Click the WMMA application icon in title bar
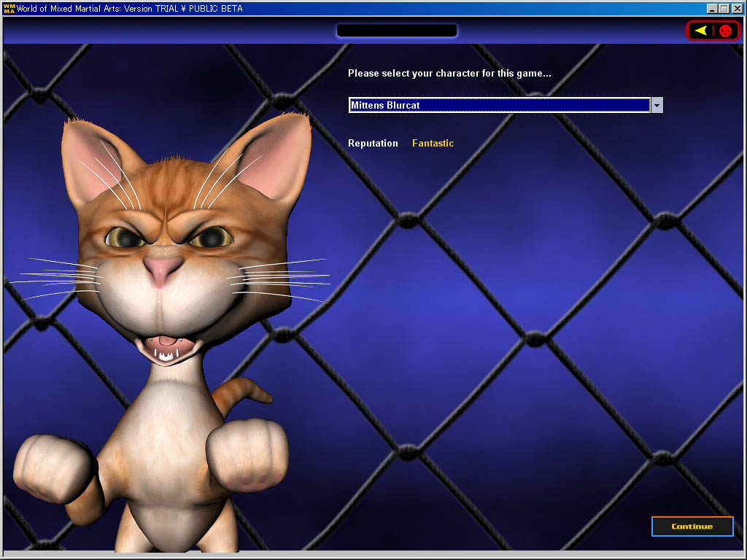 tap(9, 9)
